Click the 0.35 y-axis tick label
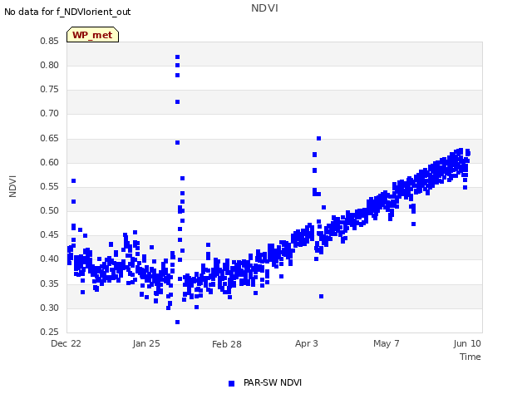Screen dimensions: 532x399 click(50, 283)
